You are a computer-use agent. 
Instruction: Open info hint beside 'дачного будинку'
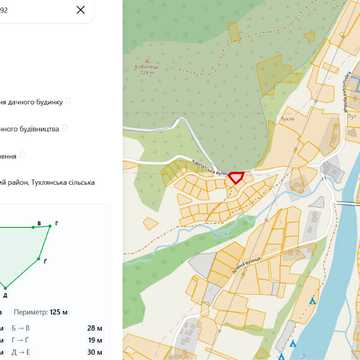pos(68,102)
